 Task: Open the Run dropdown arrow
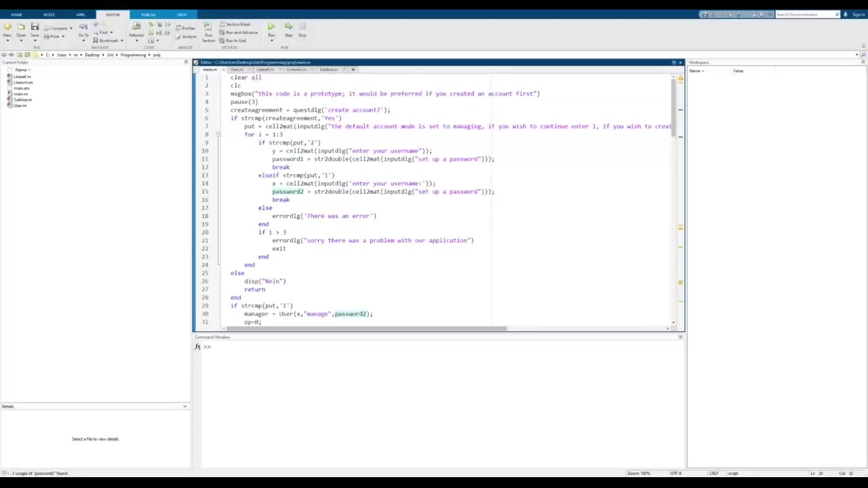[271, 41]
